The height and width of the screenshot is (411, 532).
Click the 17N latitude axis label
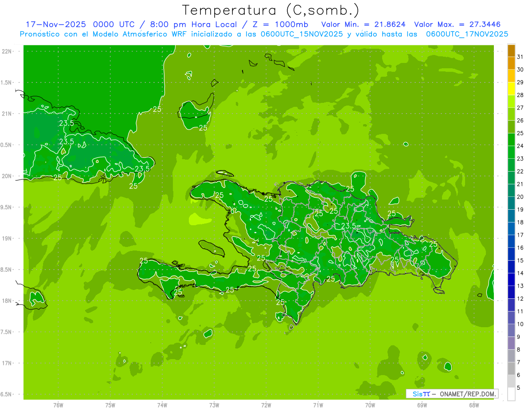point(8,363)
